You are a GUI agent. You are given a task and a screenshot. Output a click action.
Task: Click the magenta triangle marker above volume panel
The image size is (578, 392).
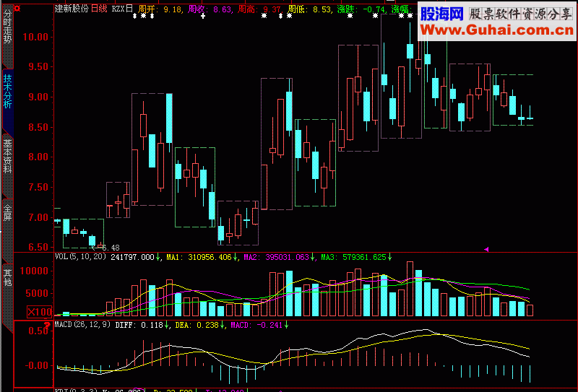click(486, 249)
